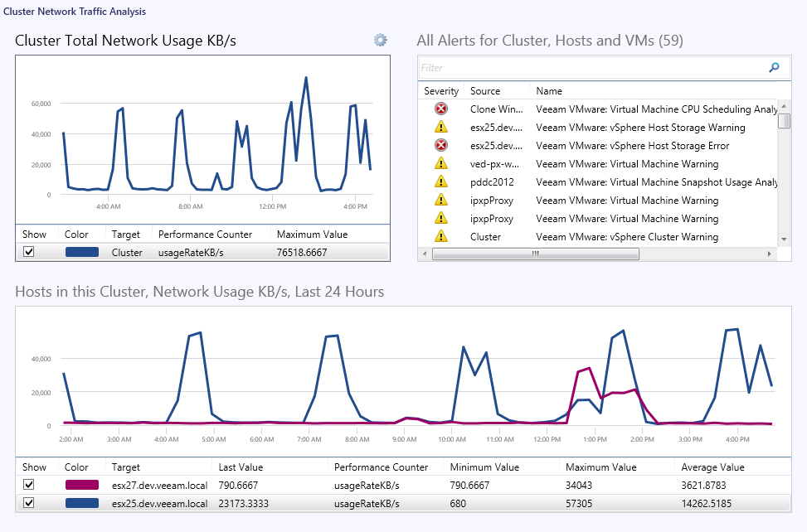Type in the alerts Filter field
The height and width of the screenshot is (532, 807).
(589, 68)
